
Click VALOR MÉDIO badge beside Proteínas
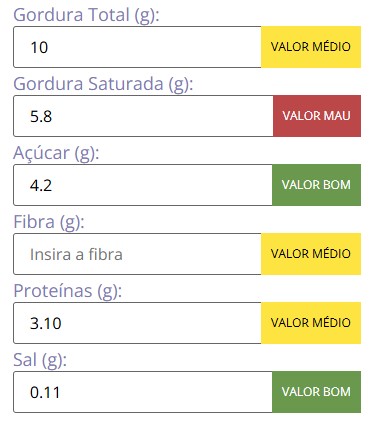click(311, 323)
